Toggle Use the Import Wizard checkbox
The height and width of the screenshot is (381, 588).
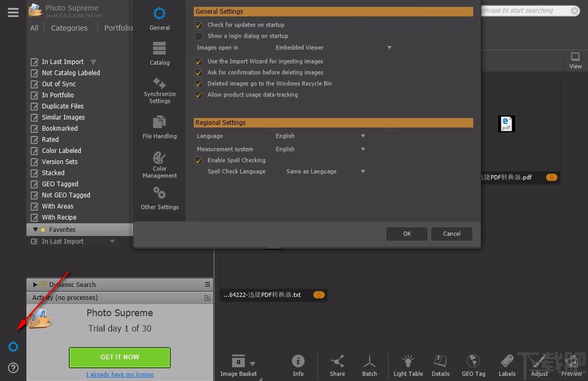pos(199,61)
